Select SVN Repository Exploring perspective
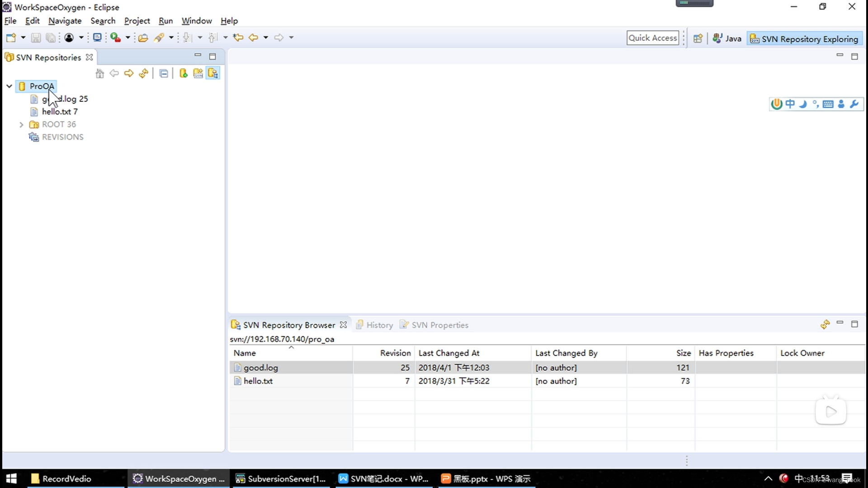This screenshot has height=488, width=868. pos(804,38)
